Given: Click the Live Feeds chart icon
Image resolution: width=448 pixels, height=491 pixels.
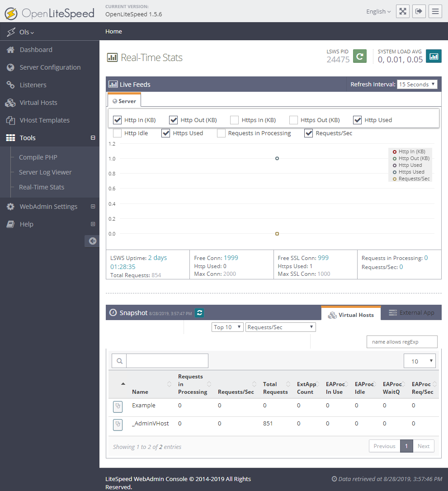Looking at the screenshot, I should [x=113, y=84].
